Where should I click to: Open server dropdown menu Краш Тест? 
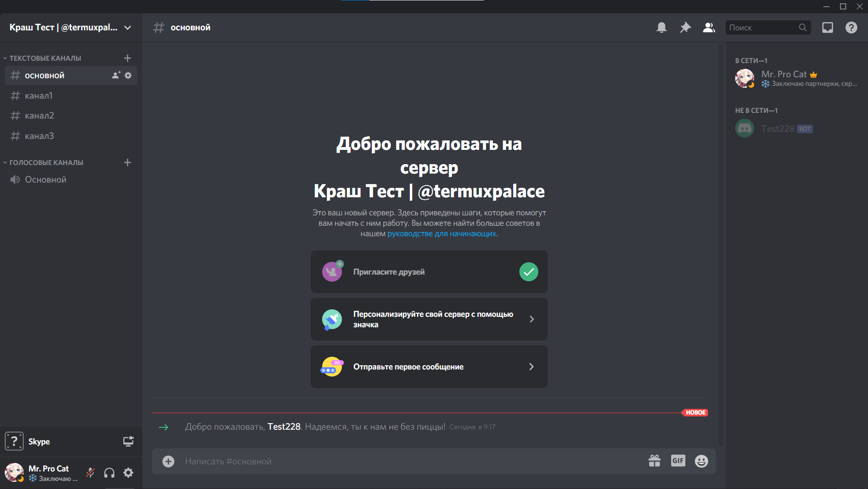click(71, 28)
